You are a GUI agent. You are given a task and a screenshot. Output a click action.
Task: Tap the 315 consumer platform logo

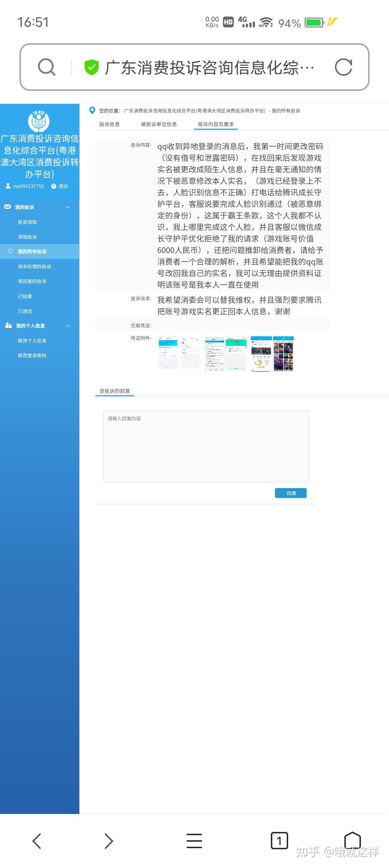(x=39, y=121)
